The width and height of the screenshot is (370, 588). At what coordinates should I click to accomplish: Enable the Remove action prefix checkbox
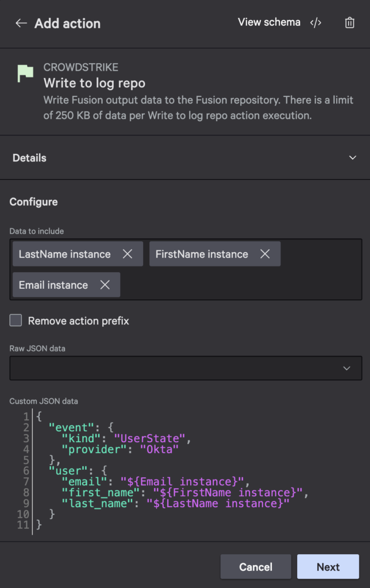pyautogui.click(x=16, y=321)
